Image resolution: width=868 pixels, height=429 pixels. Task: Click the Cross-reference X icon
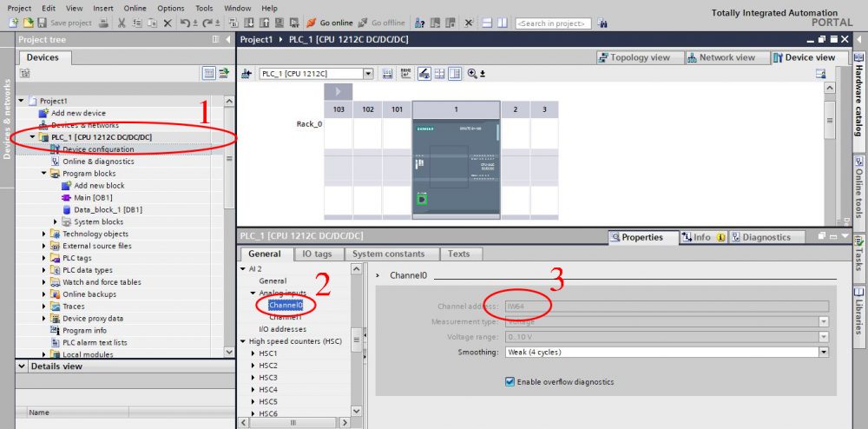469,23
